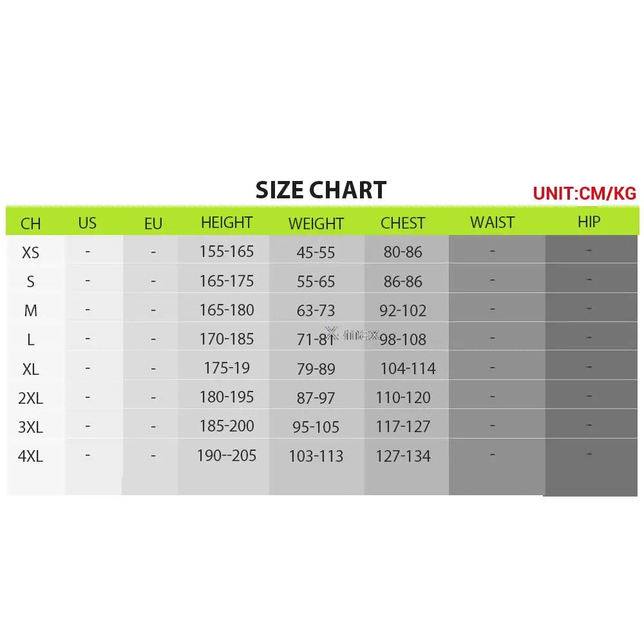The image size is (644, 644).
Task: Select the HIP column header
Action: (x=589, y=222)
